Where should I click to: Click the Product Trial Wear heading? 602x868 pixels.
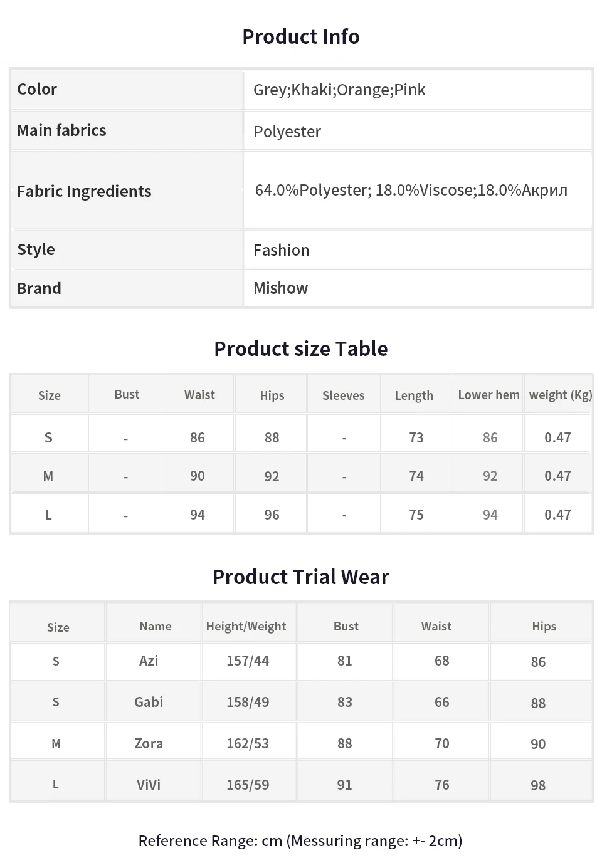[x=301, y=577]
